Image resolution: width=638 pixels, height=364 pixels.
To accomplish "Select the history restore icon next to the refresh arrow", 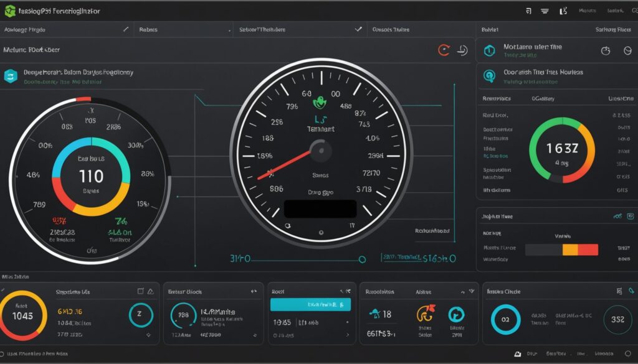I will (x=461, y=51).
